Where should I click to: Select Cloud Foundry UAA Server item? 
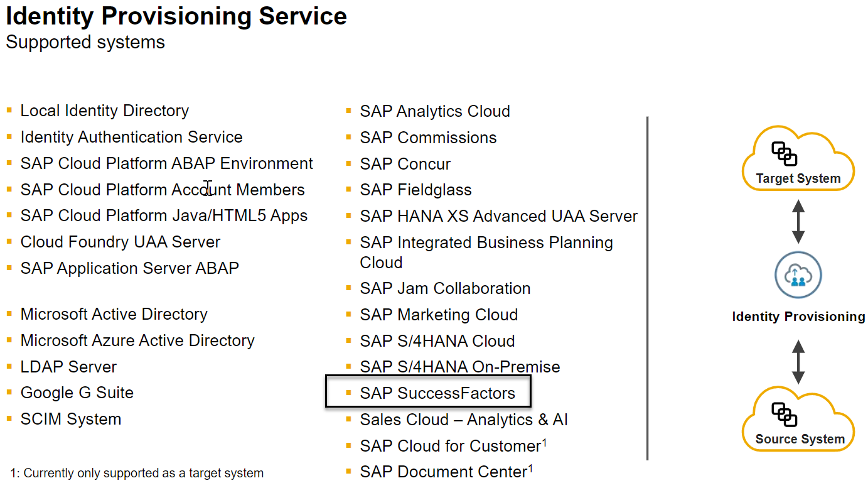pyautogui.click(x=121, y=242)
